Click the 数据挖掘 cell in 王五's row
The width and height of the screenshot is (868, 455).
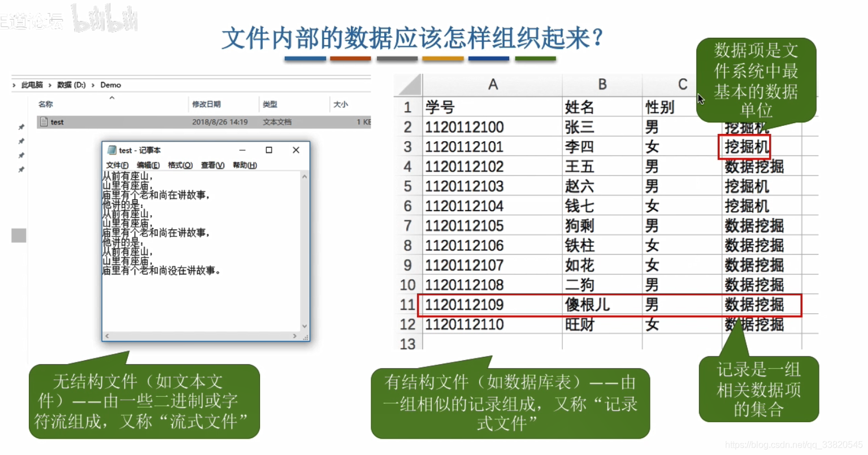point(761,167)
